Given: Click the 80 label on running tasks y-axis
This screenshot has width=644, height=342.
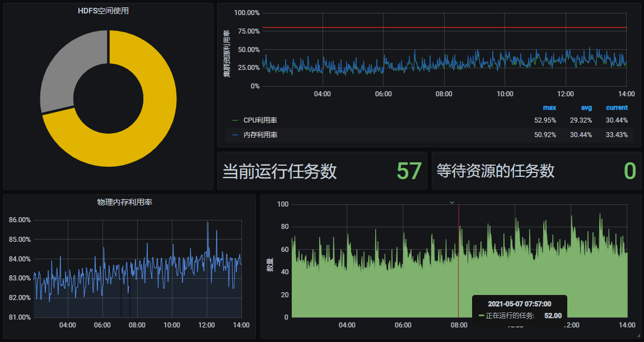Looking at the screenshot, I should point(284,227).
